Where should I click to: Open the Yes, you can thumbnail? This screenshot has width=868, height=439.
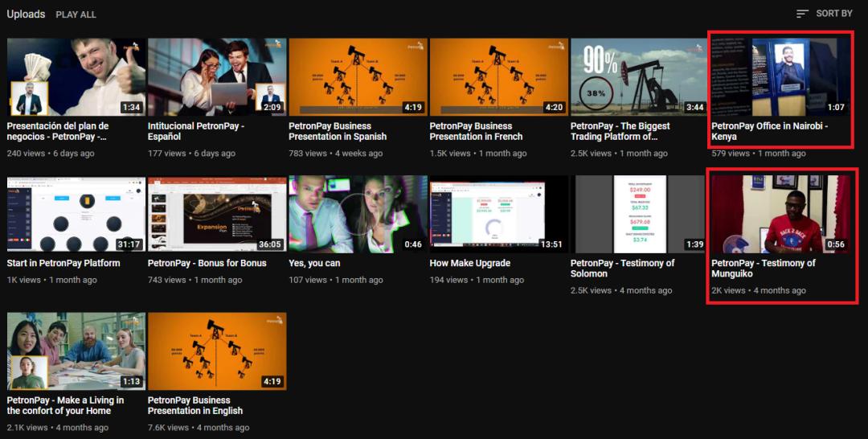tap(358, 214)
